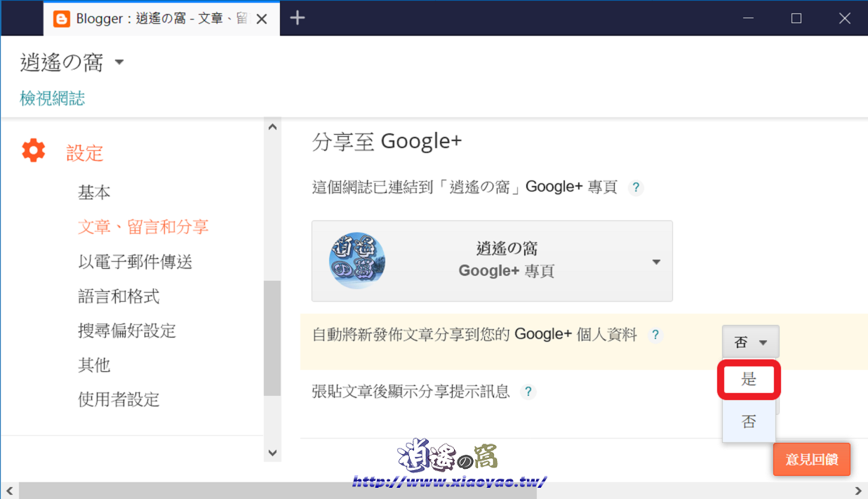
Task: Click the Blogger favicon in the tab
Action: click(62, 19)
